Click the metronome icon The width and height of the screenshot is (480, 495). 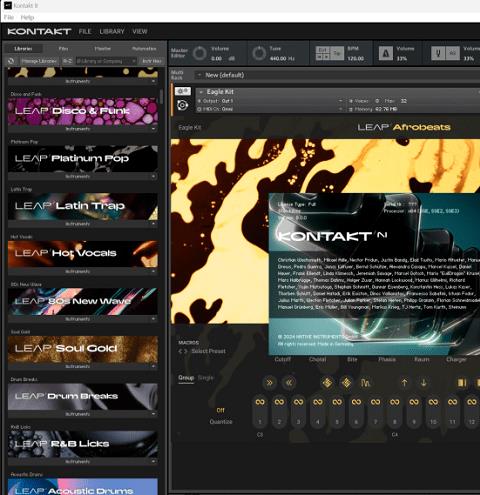pyautogui.click(x=385, y=53)
